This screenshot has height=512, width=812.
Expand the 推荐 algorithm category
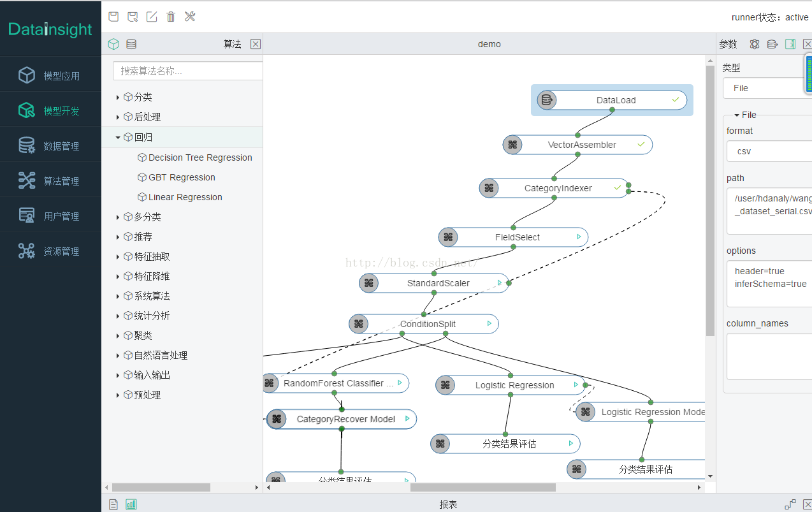click(118, 237)
